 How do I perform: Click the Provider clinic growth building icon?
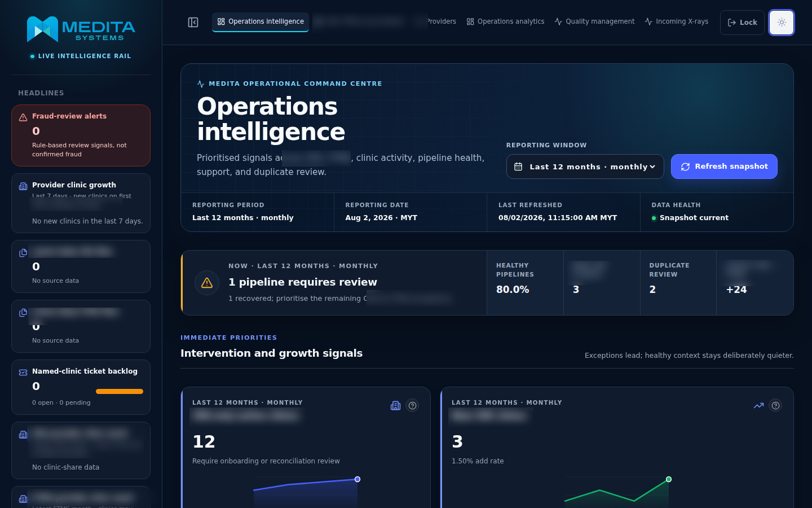pyautogui.click(x=23, y=186)
